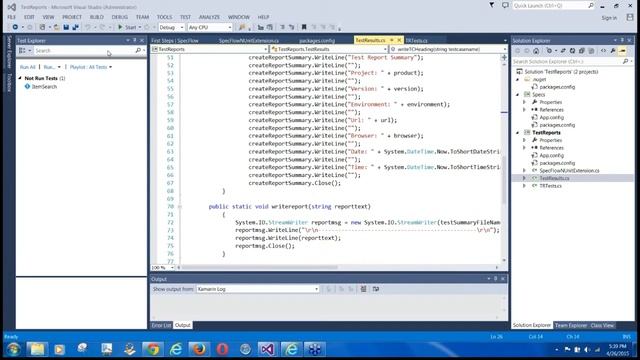Select TestResults.cs in Solution Explorer
The width and height of the screenshot is (640, 360).
(554, 178)
